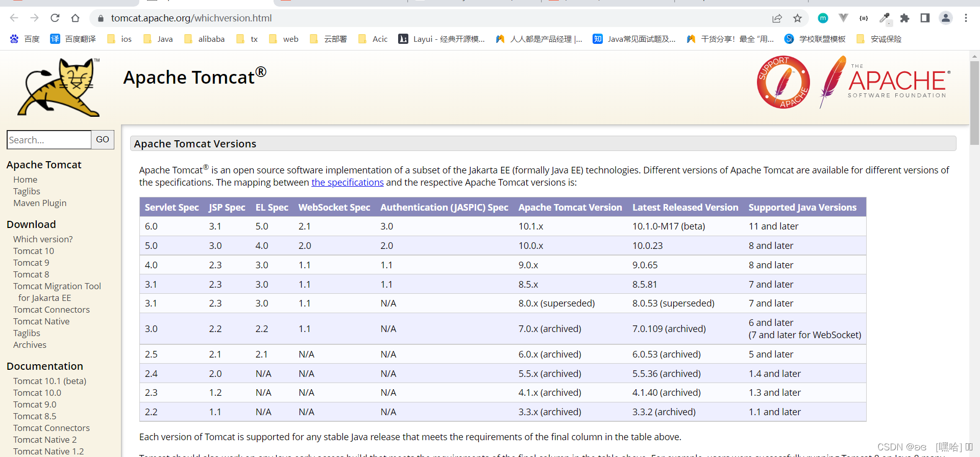Expand the Acic bookmark folder

click(373, 39)
